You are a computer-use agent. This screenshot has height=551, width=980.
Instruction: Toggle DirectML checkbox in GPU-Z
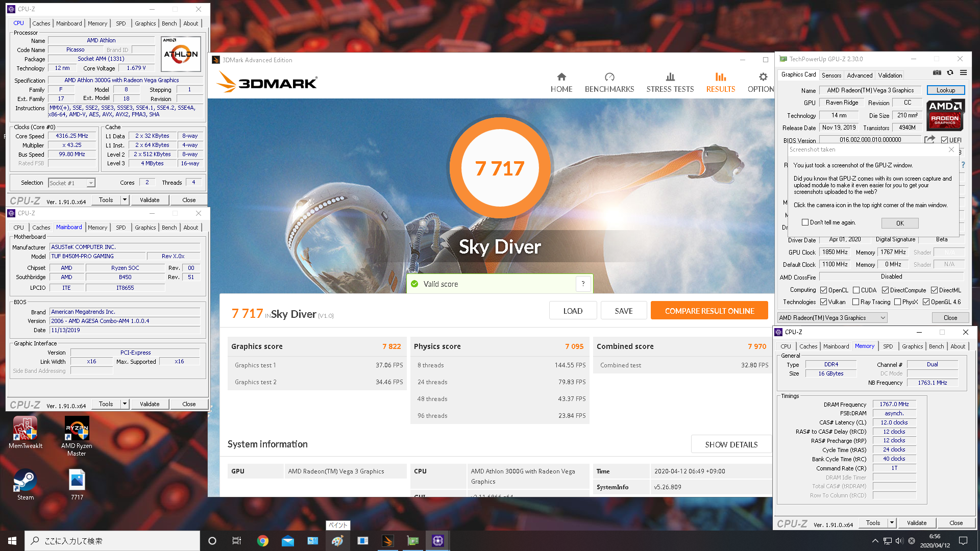pyautogui.click(x=934, y=290)
